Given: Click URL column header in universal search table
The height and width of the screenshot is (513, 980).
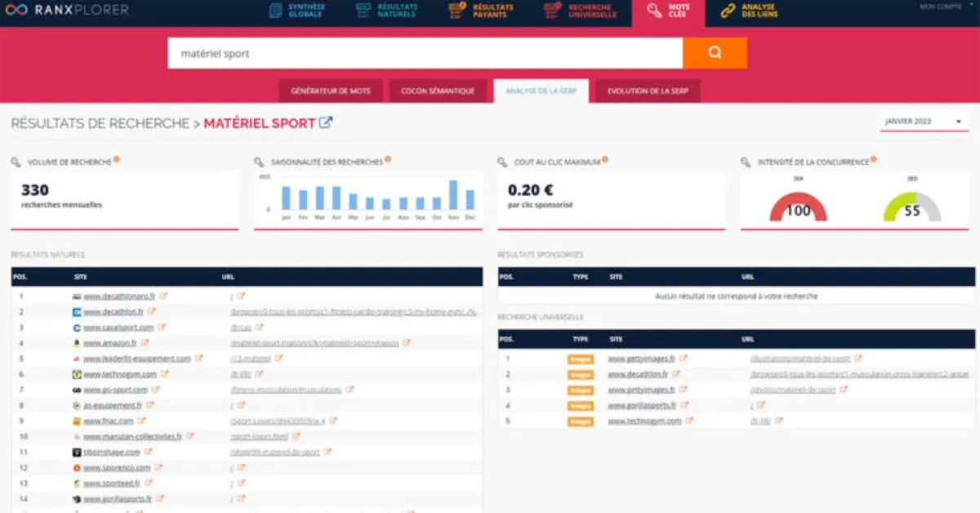Looking at the screenshot, I should [x=748, y=337].
